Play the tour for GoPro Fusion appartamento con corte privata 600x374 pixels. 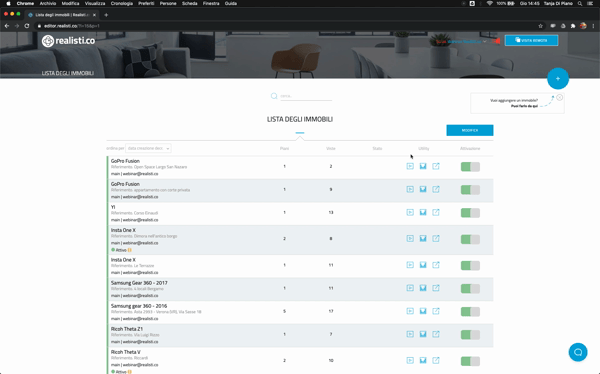410,189
